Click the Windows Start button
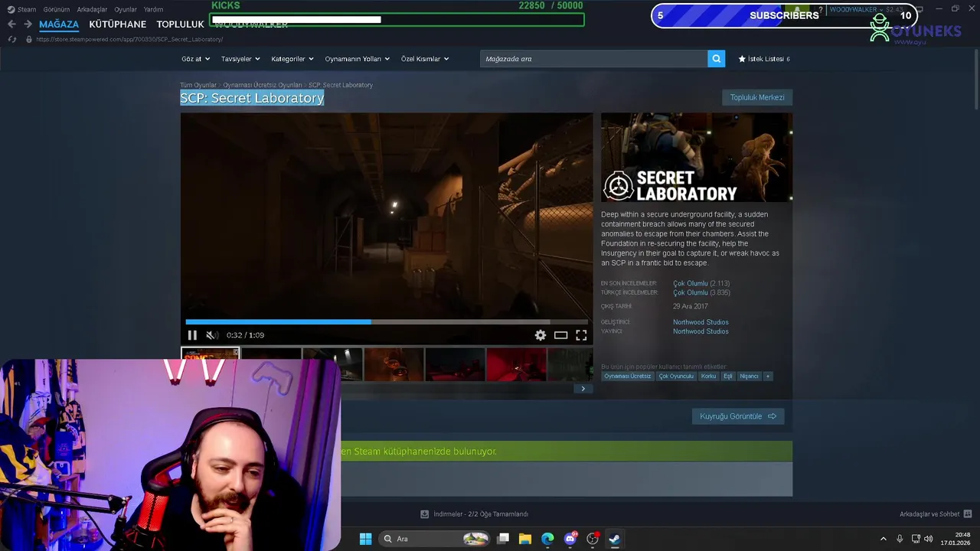 [x=365, y=539]
